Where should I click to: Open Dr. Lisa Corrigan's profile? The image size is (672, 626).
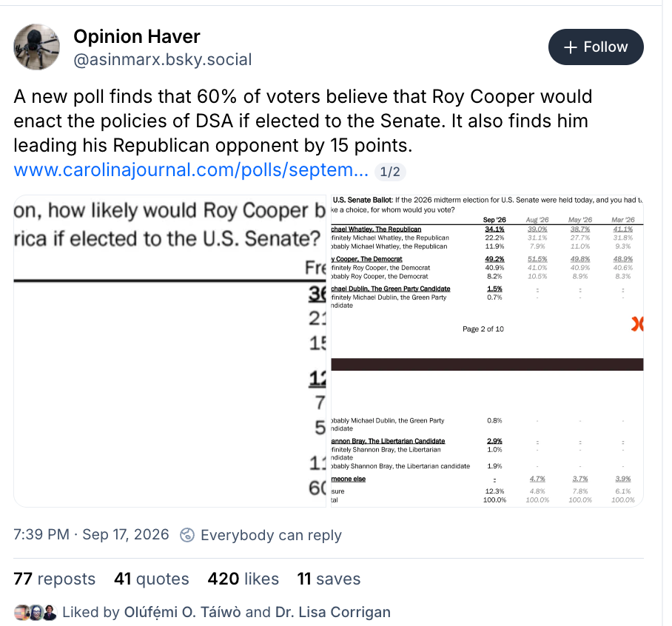pyautogui.click(x=333, y=612)
